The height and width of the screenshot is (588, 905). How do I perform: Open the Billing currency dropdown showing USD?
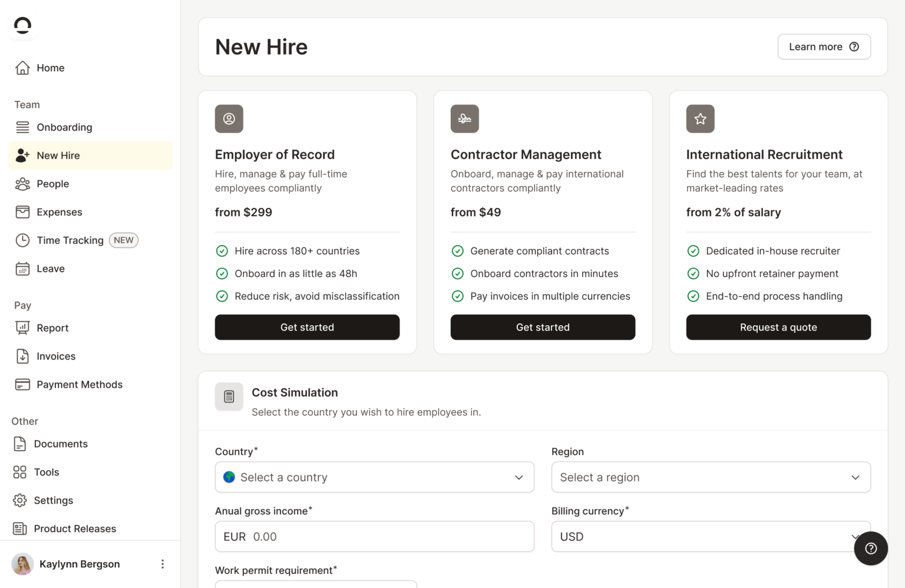click(x=711, y=537)
